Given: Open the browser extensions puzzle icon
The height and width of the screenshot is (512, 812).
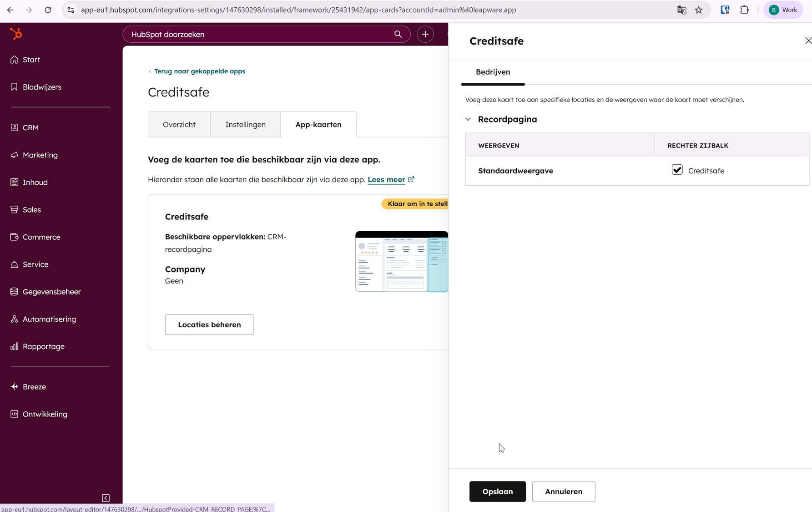Looking at the screenshot, I should click(744, 10).
